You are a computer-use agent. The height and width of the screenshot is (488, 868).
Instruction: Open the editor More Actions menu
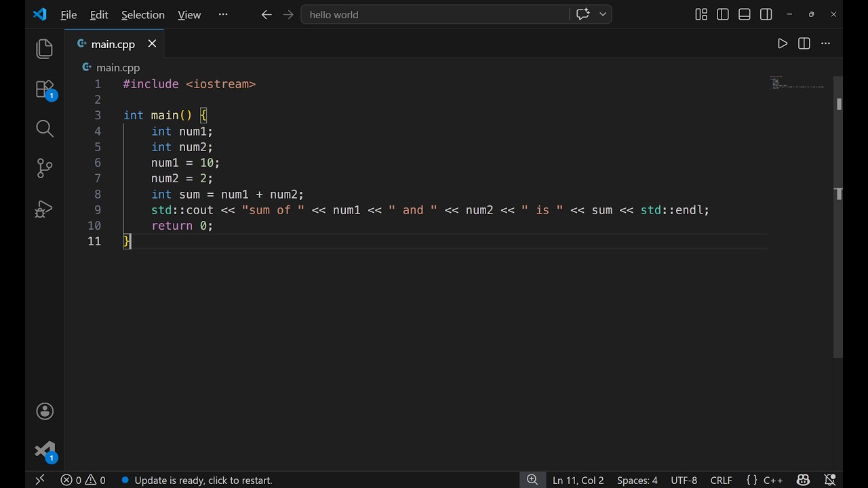click(825, 43)
